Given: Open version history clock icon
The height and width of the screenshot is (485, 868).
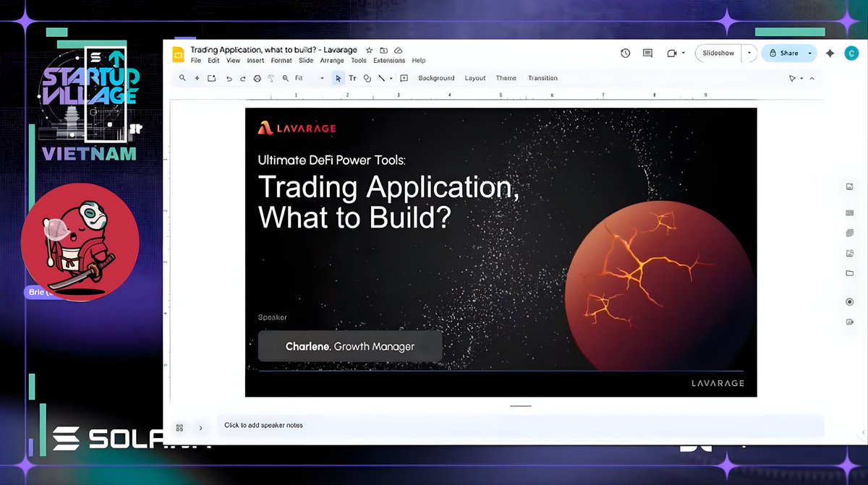Looking at the screenshot, I should [x=626, y=53].
